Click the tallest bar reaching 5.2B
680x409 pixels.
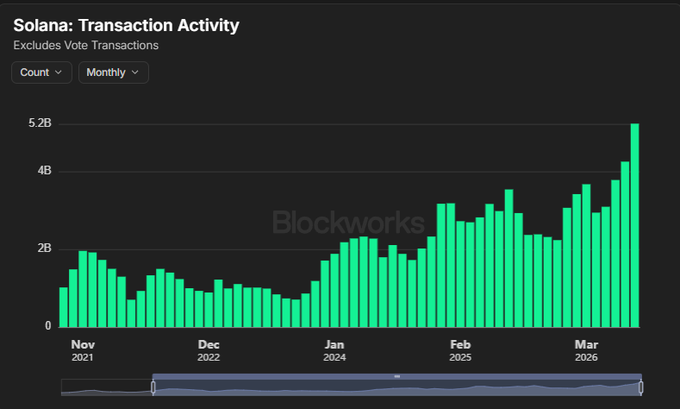coord(634,225)
